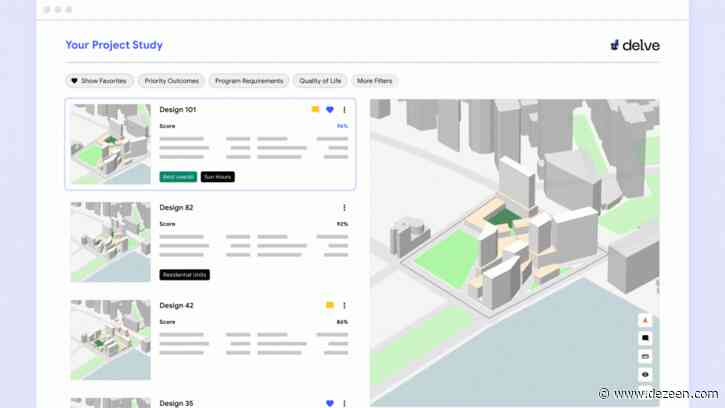Open the Program Requirements filter

tap(249, 81)
